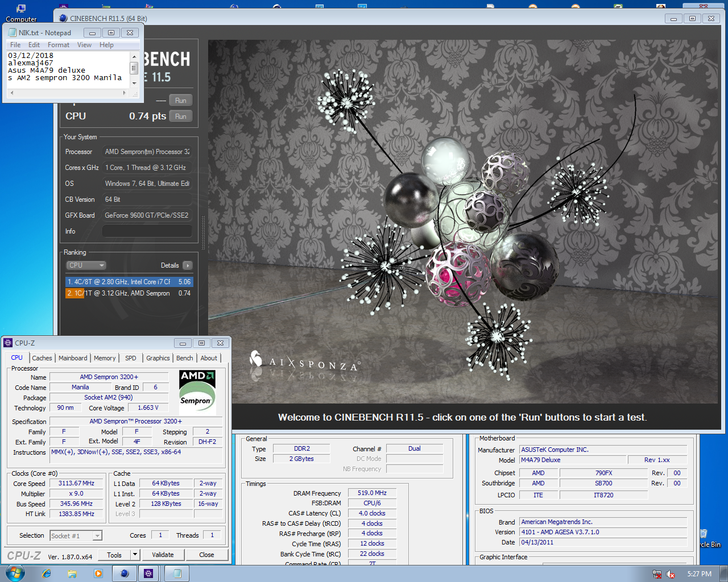The width and height of the screenshot is (728, 582).
Task: Click the Info input field in Cinebench
Action: (147, 231)
